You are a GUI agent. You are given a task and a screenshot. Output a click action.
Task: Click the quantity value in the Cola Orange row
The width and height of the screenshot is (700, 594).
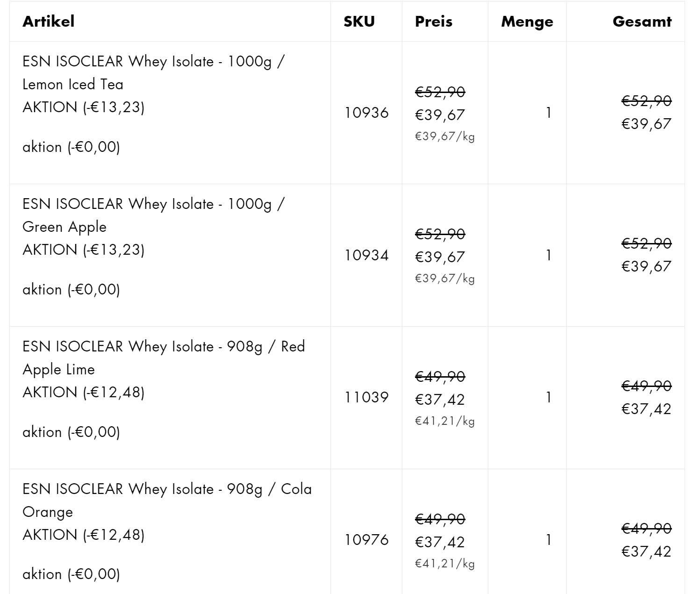(549, 540)
